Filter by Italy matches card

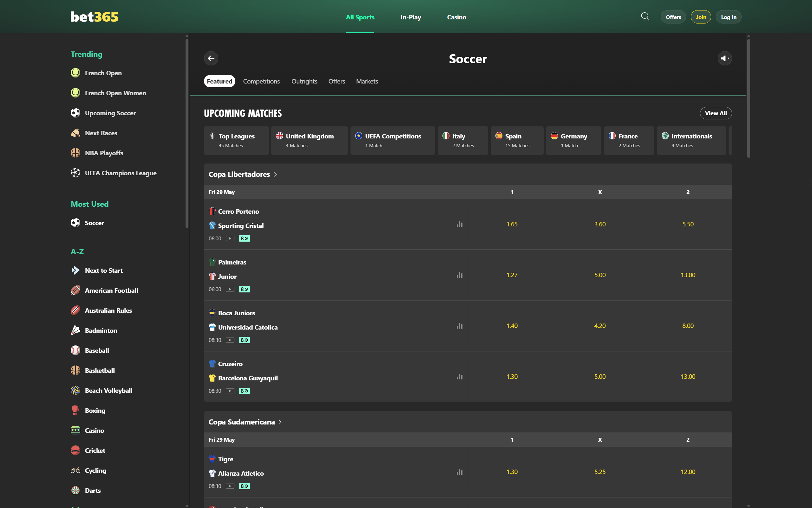pos(463,140)
